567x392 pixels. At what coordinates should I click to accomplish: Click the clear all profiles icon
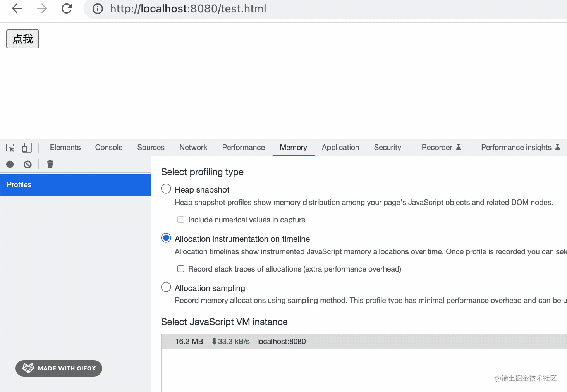(x=27, y=165)
